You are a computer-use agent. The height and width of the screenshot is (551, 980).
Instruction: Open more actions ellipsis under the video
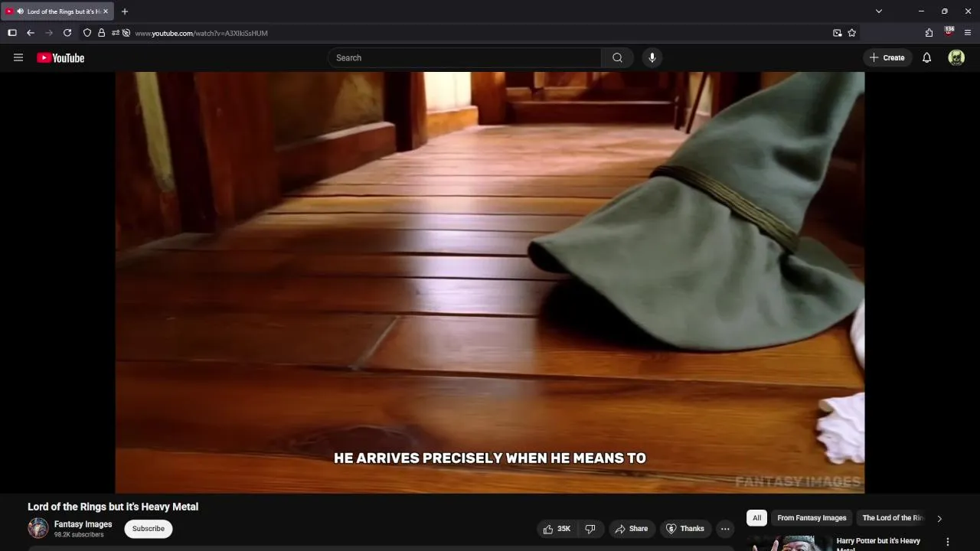(x=725, y=529)
